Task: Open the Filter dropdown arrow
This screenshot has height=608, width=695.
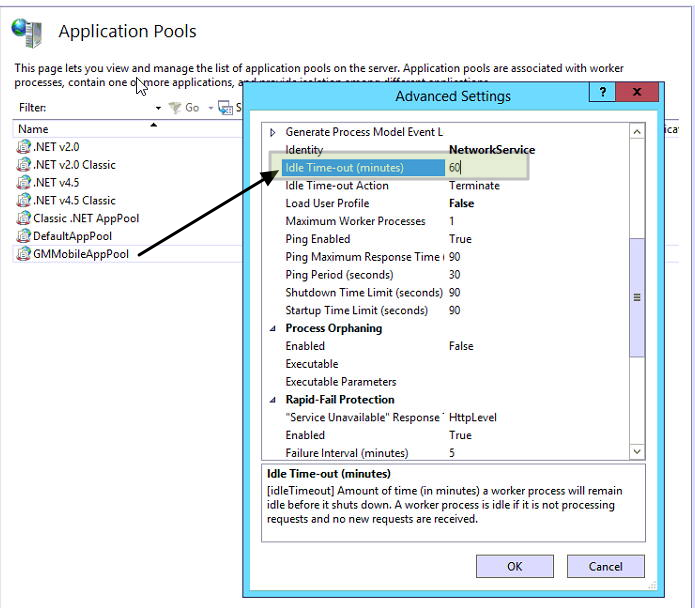Action: tap(158, 108)
